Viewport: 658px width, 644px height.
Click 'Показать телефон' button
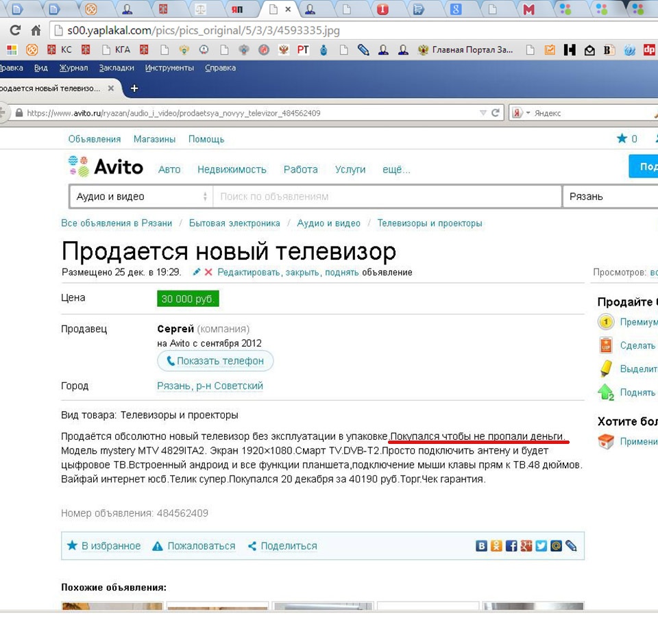pos(215,361)
